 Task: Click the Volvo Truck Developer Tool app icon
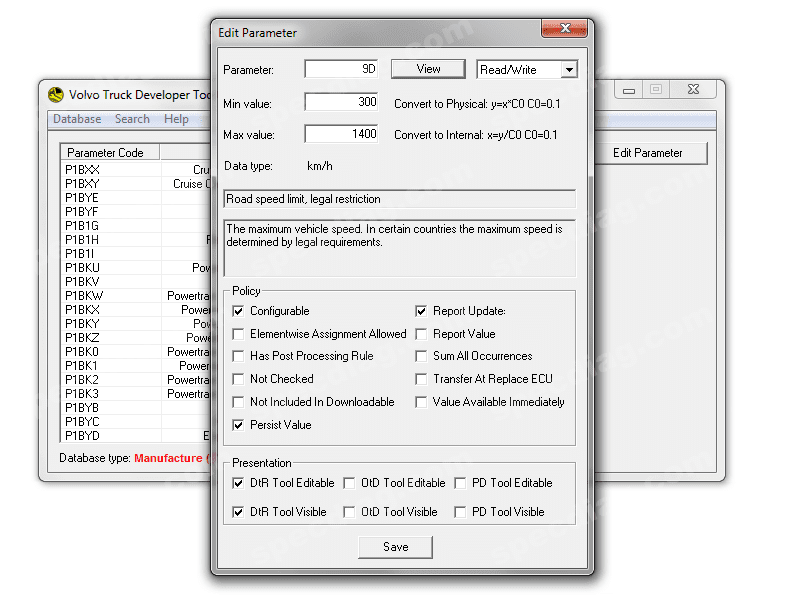56,94
